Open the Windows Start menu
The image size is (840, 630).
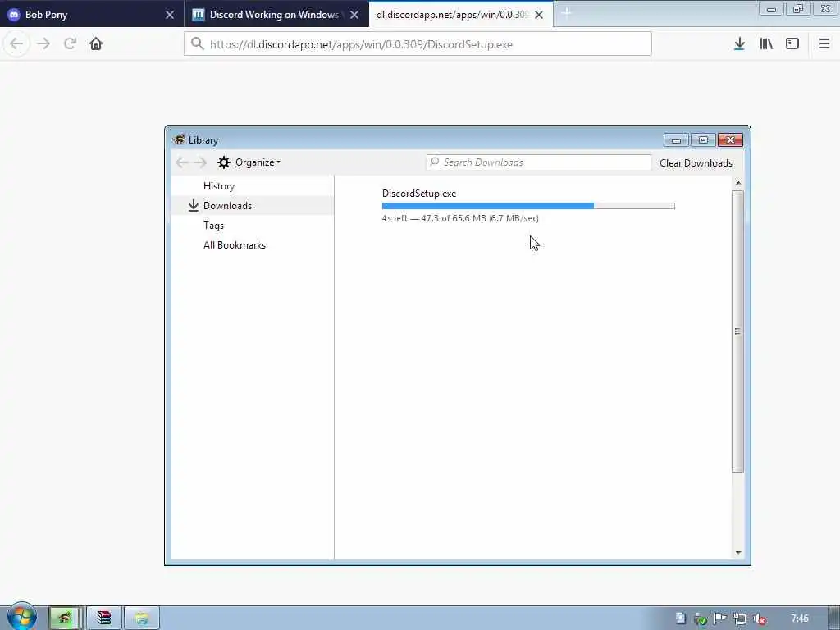pyautogui.click(x=21, y=617)
